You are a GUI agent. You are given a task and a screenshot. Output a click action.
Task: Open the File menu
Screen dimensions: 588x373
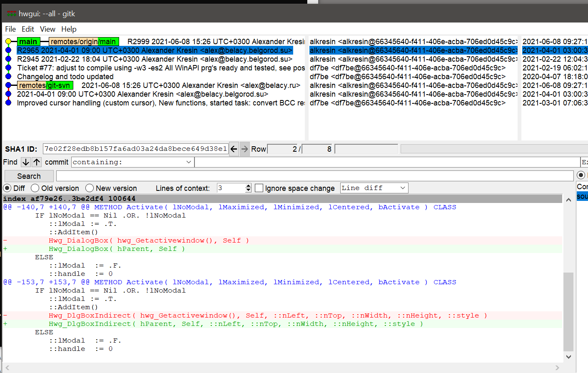(10, 29)
